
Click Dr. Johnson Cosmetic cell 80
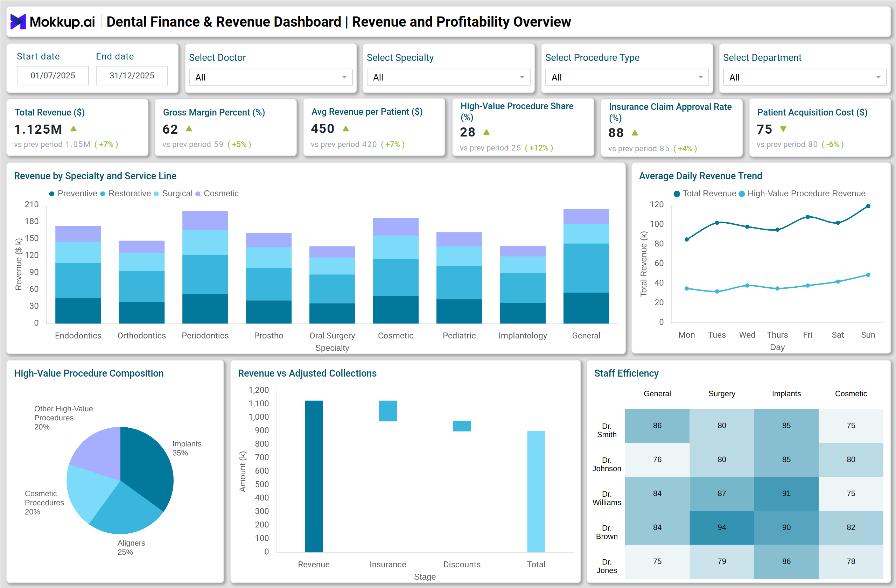(x=851, y=460)
